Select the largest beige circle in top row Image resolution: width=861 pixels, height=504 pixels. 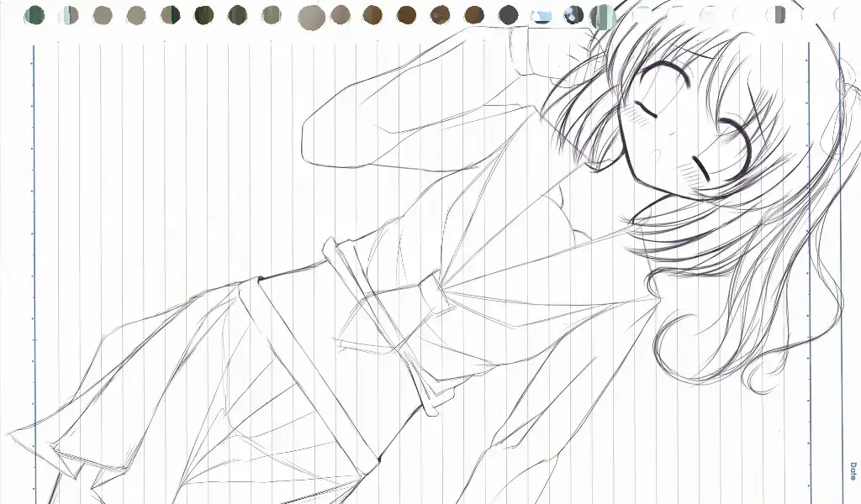click(311, 17)
